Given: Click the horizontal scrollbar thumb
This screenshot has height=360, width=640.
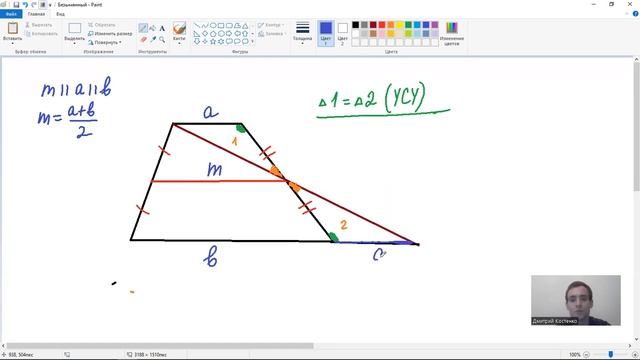Looking at the screenshot, I should [x=160, y=346].
